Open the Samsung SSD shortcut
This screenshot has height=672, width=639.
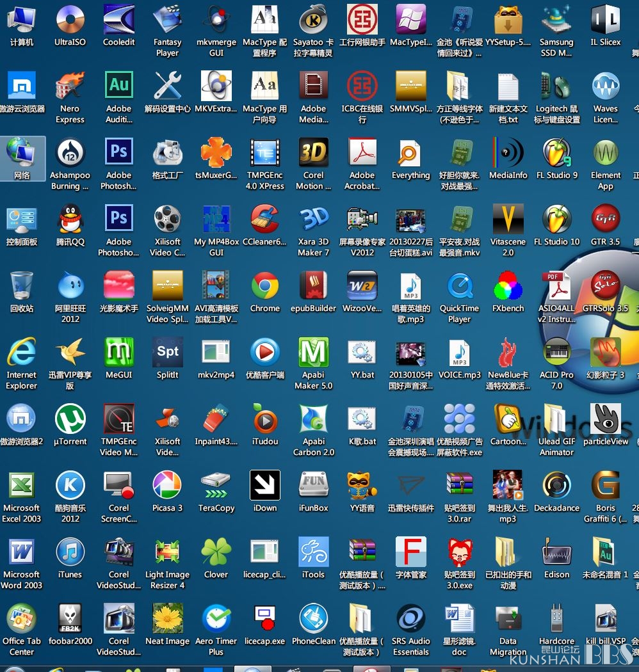pos(556,20)
